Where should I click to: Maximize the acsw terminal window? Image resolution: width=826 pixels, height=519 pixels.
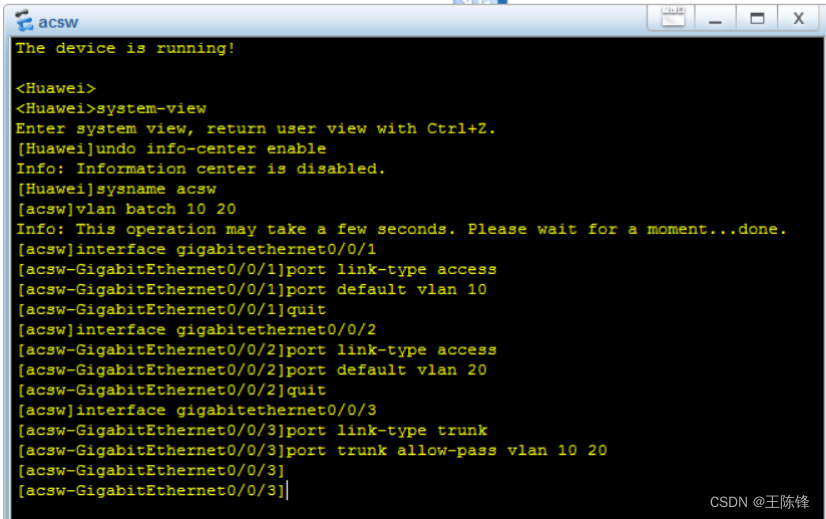point(757,18)
